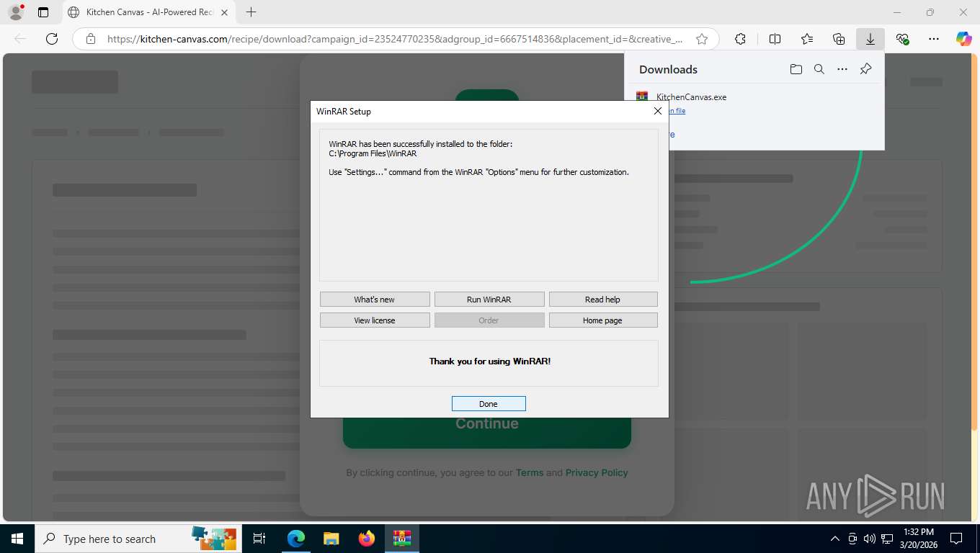Search downloads with the magnifier icon
This screenshot has height=553, width=980.
tap(819, 69)
